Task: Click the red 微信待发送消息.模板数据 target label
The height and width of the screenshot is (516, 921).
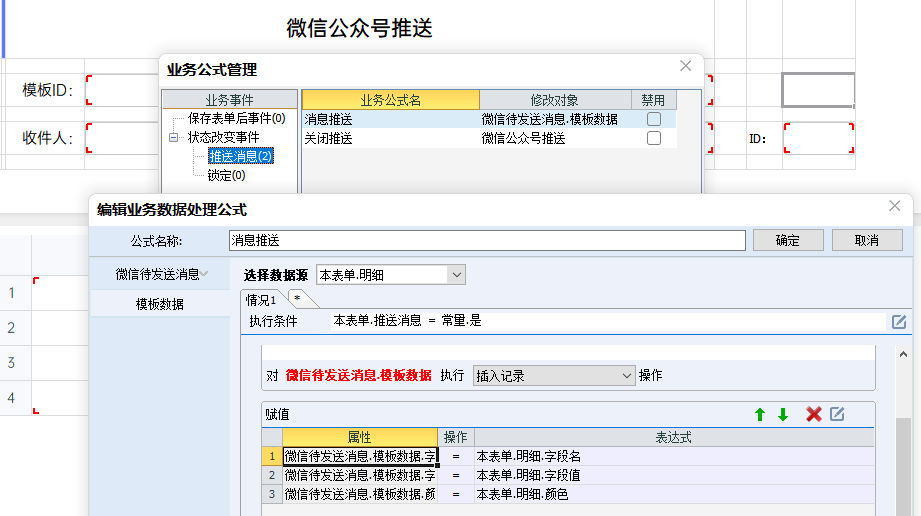Action: coord(359,376)
